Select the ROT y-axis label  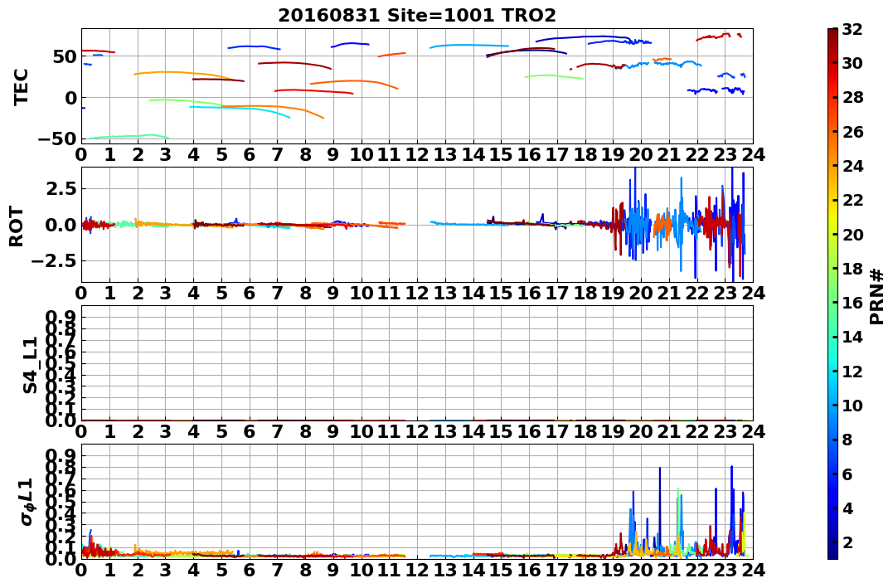tap(17, 226)
